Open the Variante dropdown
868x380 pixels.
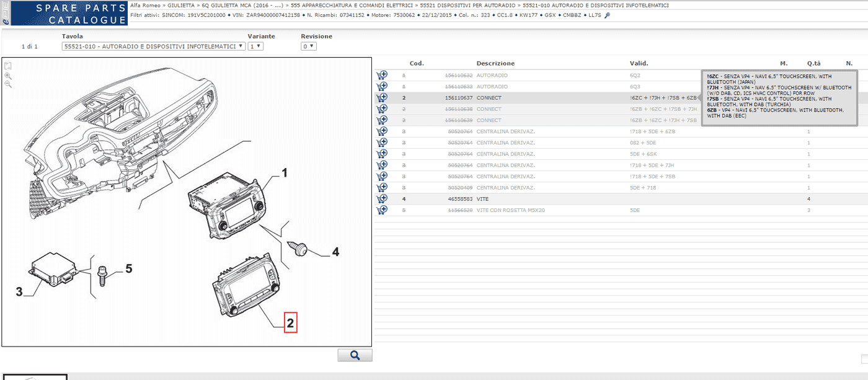coord(255,46)
